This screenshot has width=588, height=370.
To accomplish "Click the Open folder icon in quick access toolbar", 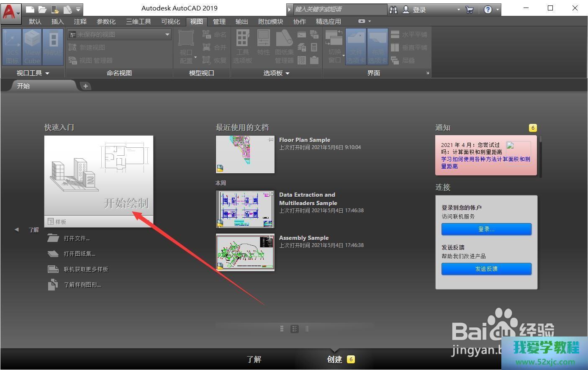I will [42, 9].
